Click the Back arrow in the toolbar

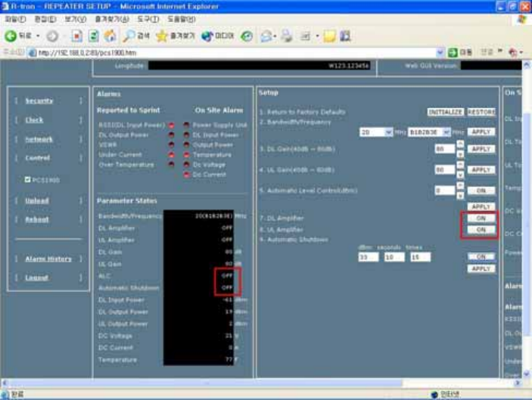(10, 36)
